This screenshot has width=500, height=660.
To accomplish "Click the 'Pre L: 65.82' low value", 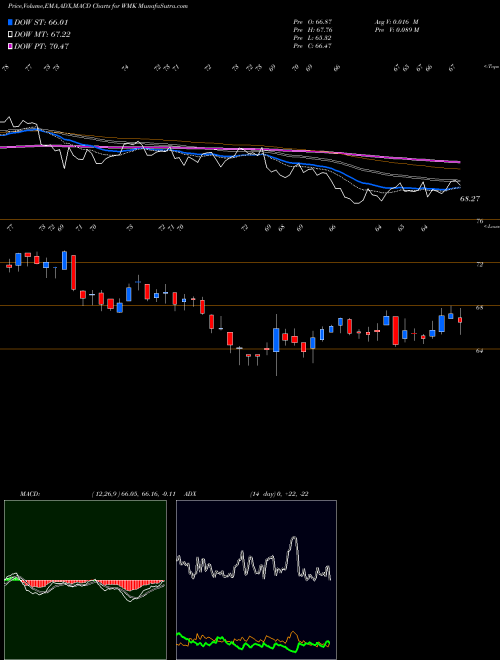I will pyautogui.click(x=313, y=38).
